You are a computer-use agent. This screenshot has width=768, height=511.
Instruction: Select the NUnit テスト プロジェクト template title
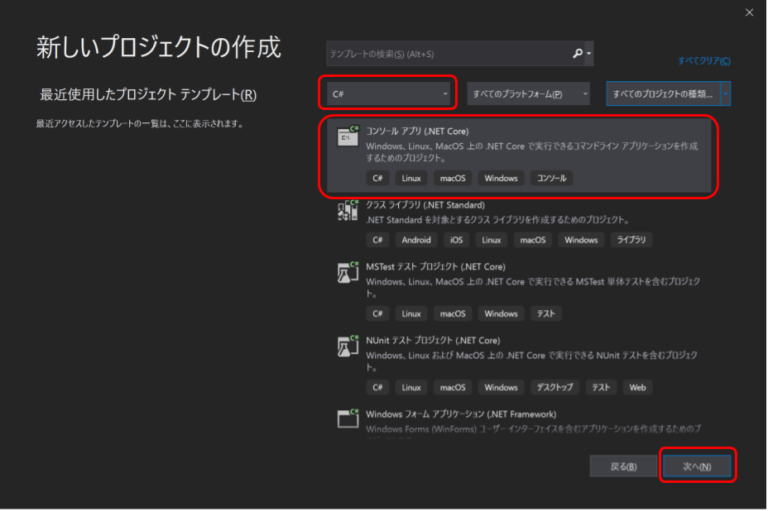coord(435,340)
